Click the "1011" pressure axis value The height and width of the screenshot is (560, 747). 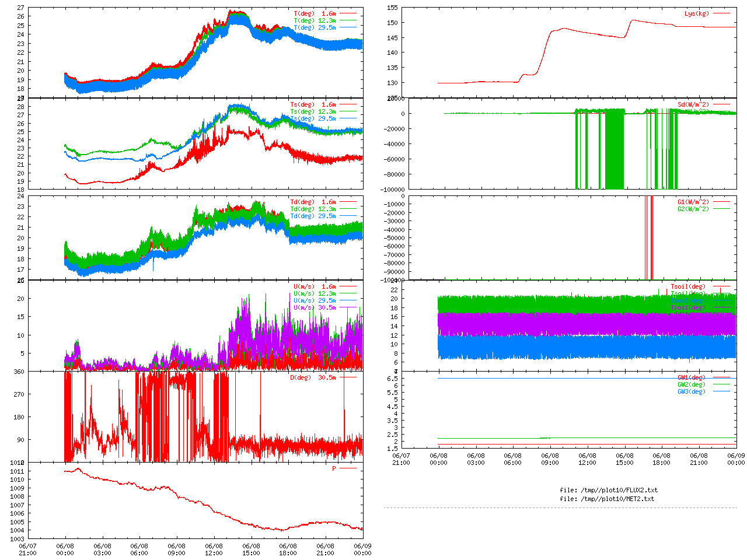[x=17, y=471]
